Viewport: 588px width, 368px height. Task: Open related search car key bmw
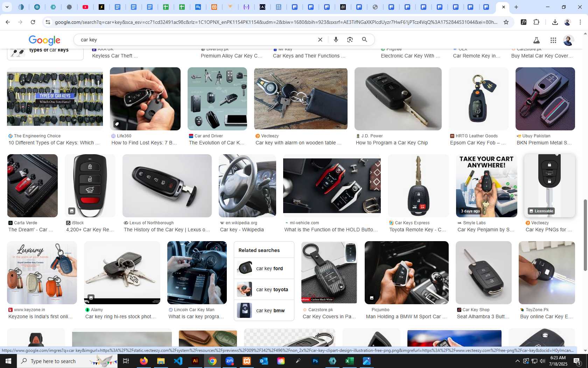(x=264, y=311)
